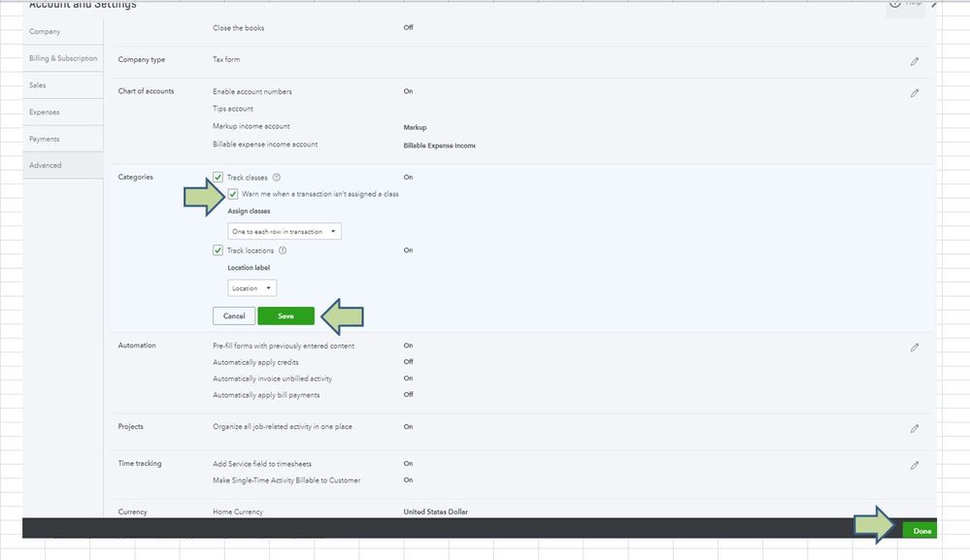Open the Projects section edit pencil
The image size is (970, 560).
(x=914, y=428)
